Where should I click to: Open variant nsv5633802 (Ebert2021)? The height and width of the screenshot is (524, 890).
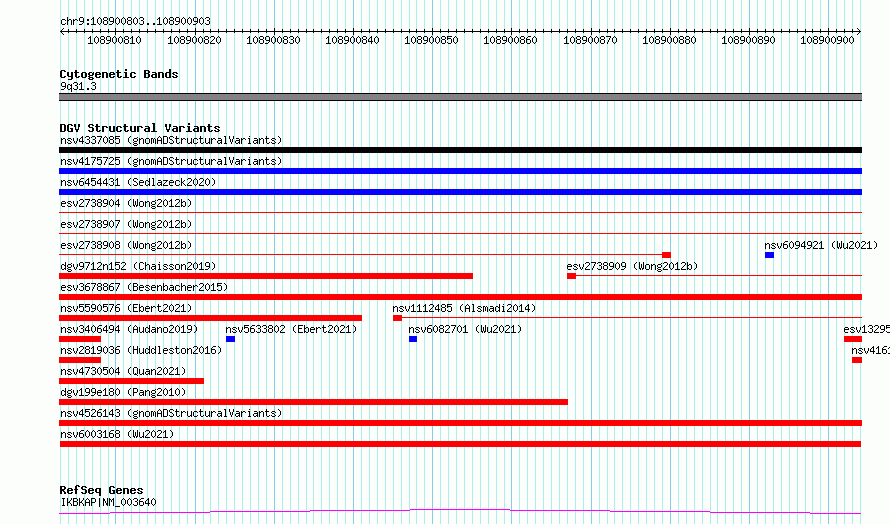coord(291,329)
